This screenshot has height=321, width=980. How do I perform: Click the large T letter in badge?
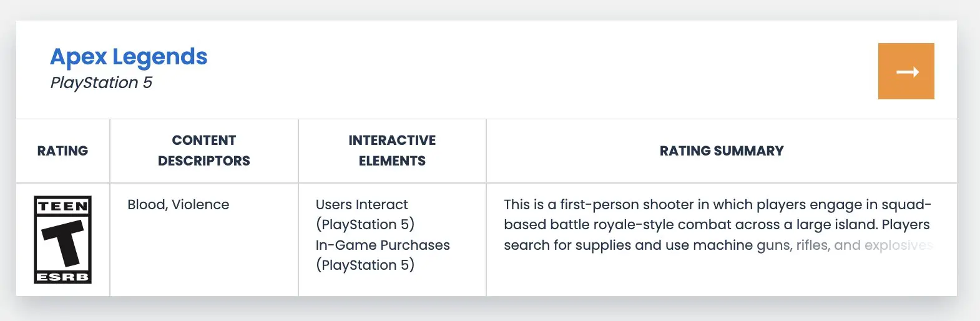[63, 243]
